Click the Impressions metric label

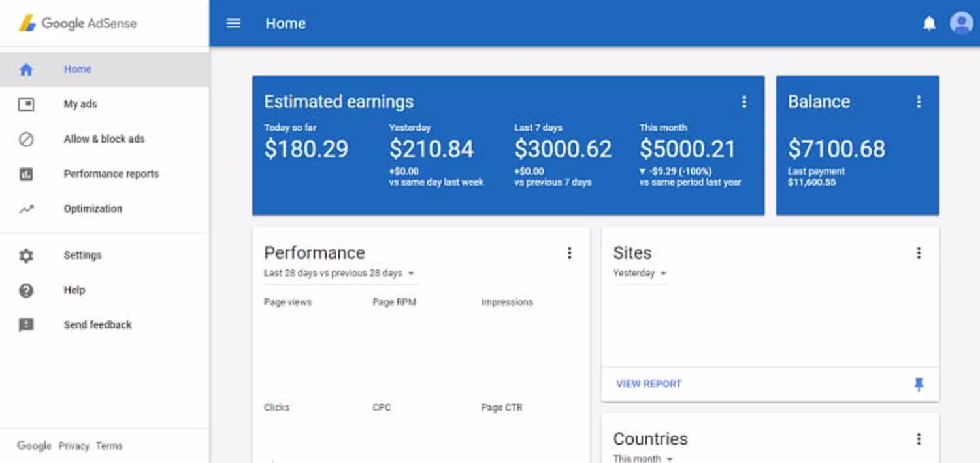507,302
